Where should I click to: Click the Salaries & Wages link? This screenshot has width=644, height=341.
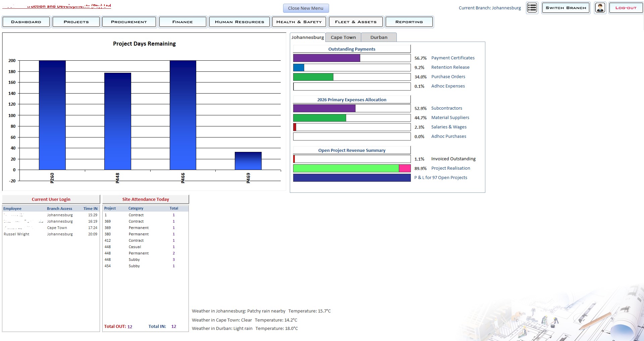(x=449, y=127)
